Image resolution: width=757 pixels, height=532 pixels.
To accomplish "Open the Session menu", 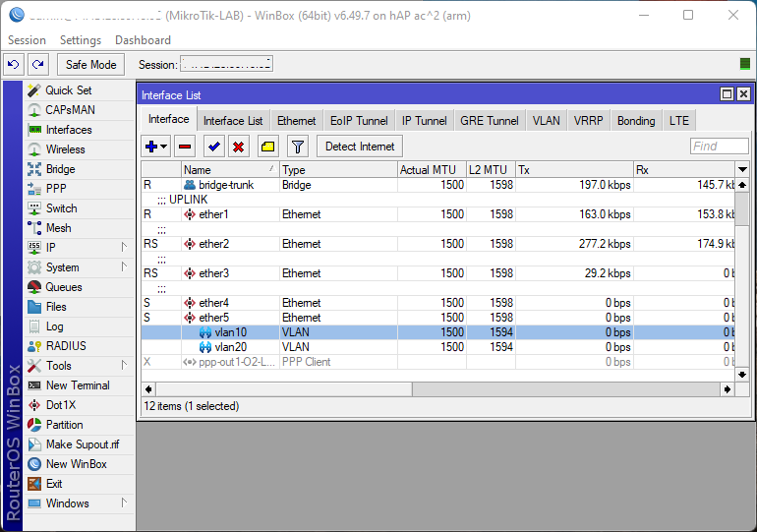I will click(28, 40).
